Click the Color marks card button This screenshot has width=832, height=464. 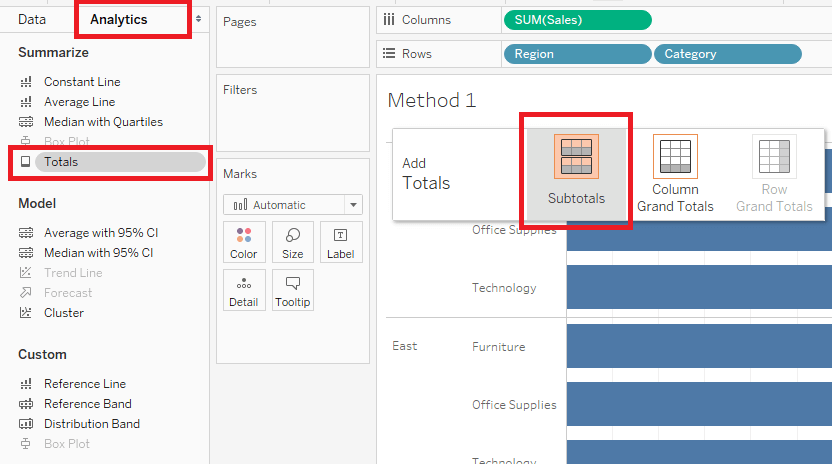[244, 243]
